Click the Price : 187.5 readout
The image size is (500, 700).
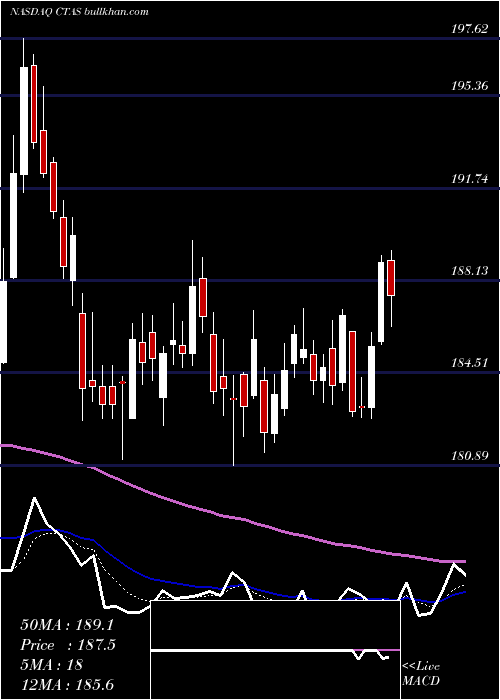68,645
